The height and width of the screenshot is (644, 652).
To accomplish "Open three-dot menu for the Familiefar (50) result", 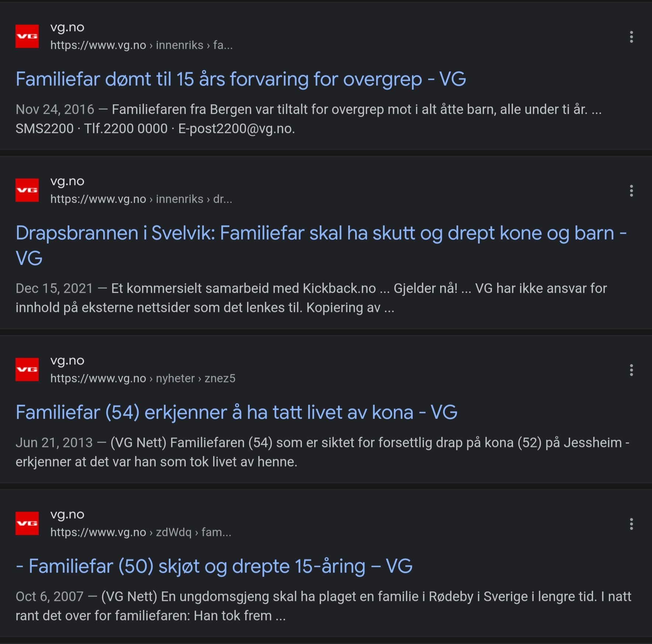I will pyautogui.click(x=631, y=524).
